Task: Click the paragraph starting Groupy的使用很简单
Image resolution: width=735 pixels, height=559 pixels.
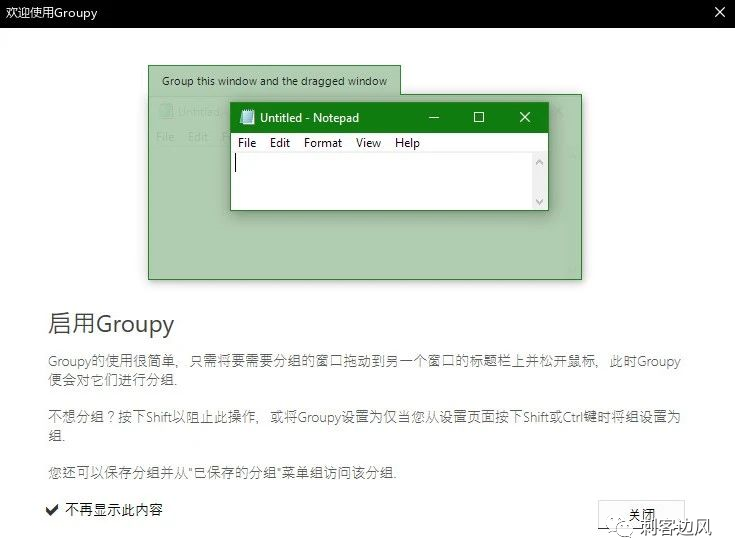Action: point(364,370)
